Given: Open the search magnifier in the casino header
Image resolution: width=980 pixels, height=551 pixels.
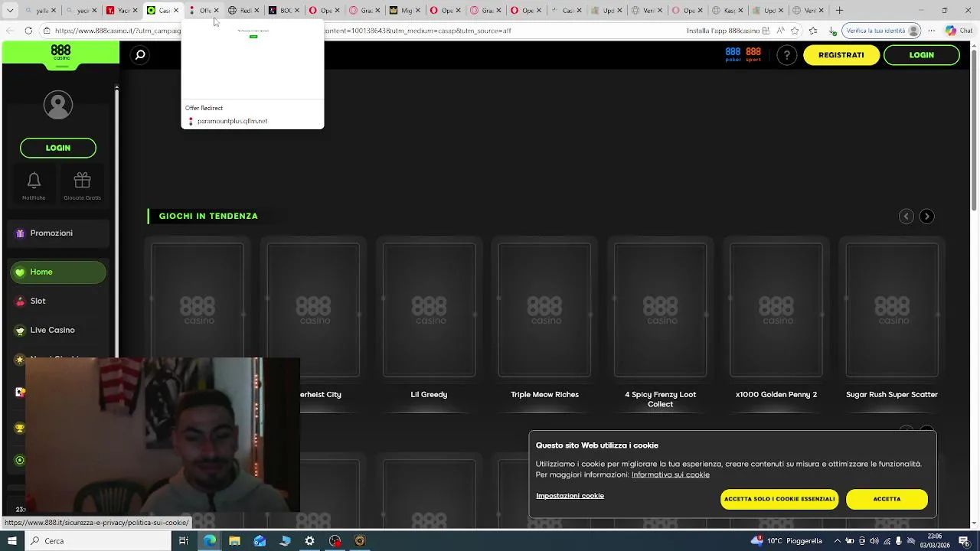Looking at the screenshot, I should pyautogui.click(x=140, y=55).
